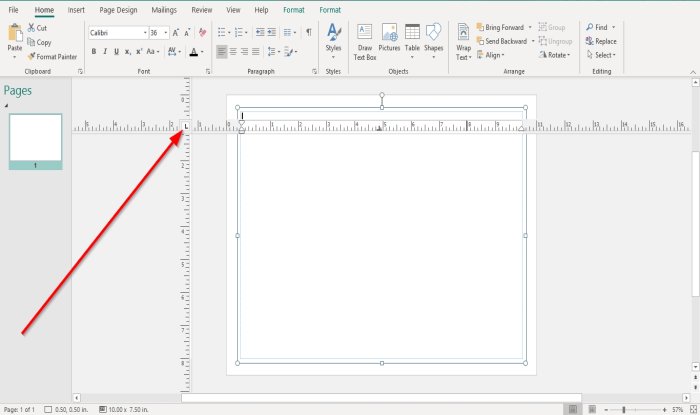The image size is (700, 415).
Task: Open the Change Case Aa dropdown
Action: click(153, 52)
